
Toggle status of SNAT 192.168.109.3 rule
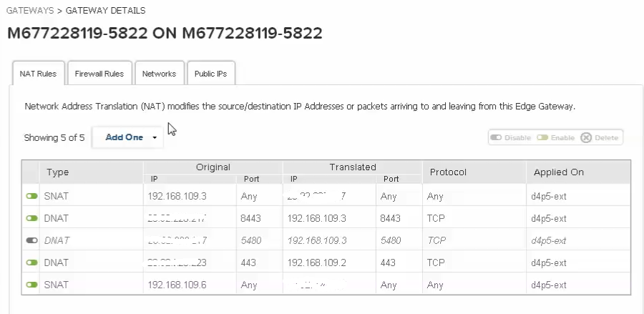(x=31, y=196)
